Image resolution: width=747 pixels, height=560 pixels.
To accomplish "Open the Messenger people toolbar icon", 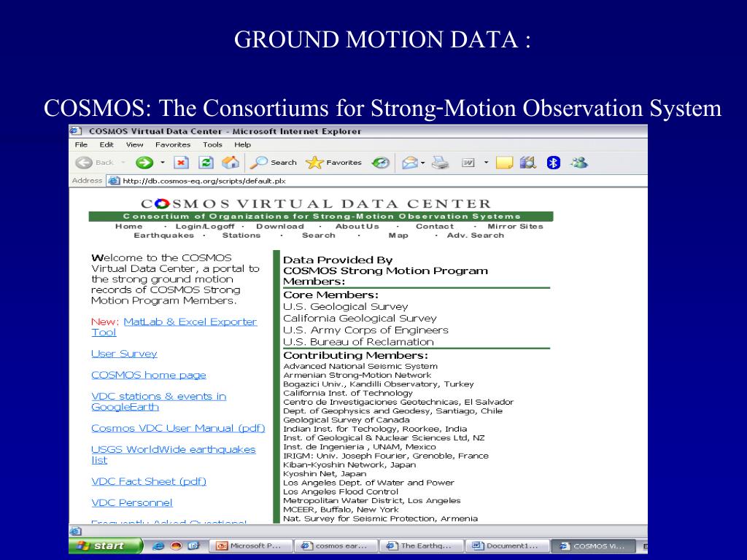I will [x=579, y=163].
